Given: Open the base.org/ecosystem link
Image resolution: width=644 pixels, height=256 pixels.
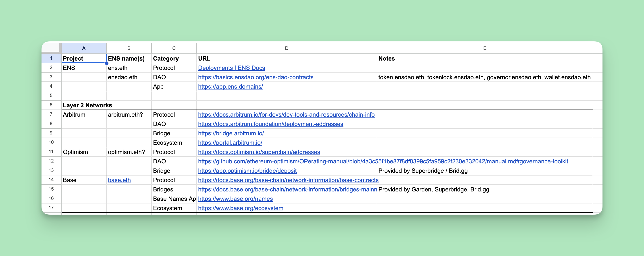Looking at the screenshot, I should (x=241, y=208).
